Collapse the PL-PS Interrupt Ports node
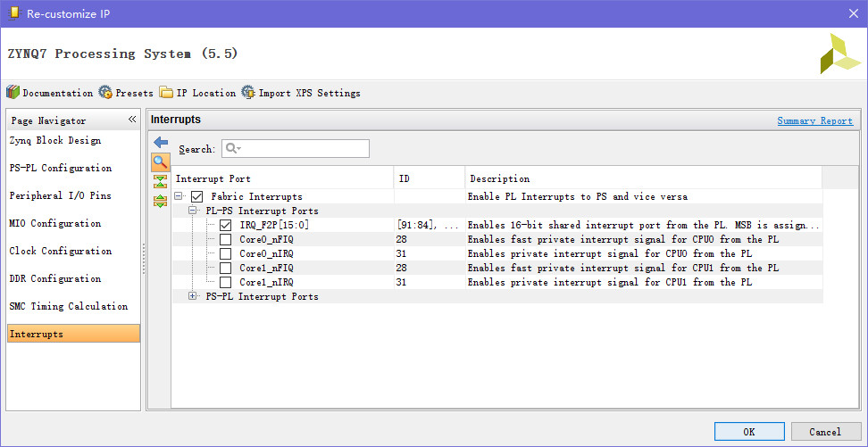 click(x=193, y=211)
